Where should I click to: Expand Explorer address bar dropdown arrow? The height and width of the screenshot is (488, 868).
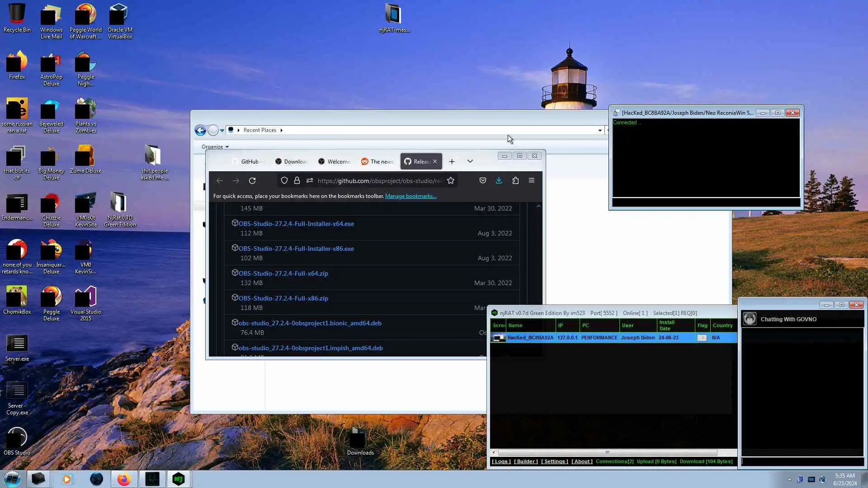pos(600,130)
